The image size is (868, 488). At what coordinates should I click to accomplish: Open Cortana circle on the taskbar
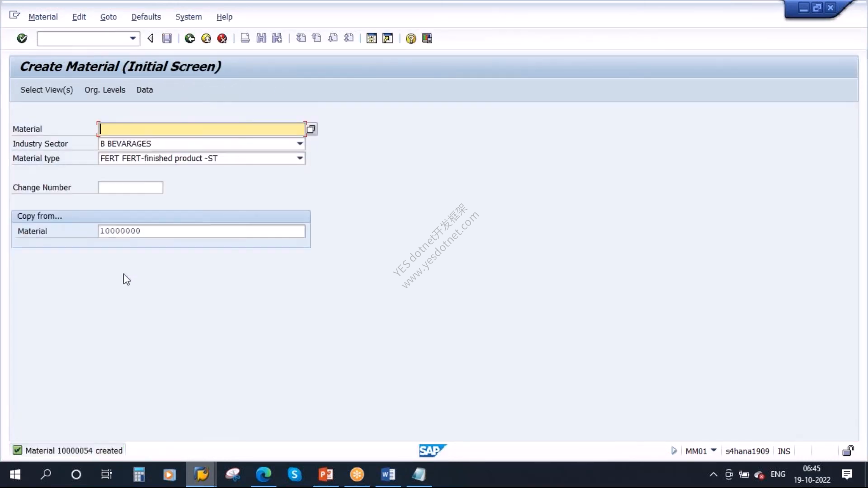pos(76,474)
